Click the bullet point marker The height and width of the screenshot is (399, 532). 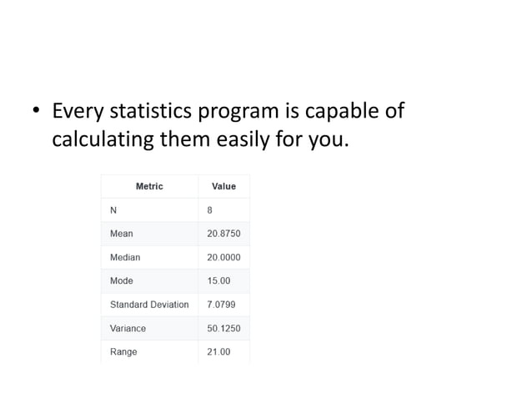click(x=36, y=110)
